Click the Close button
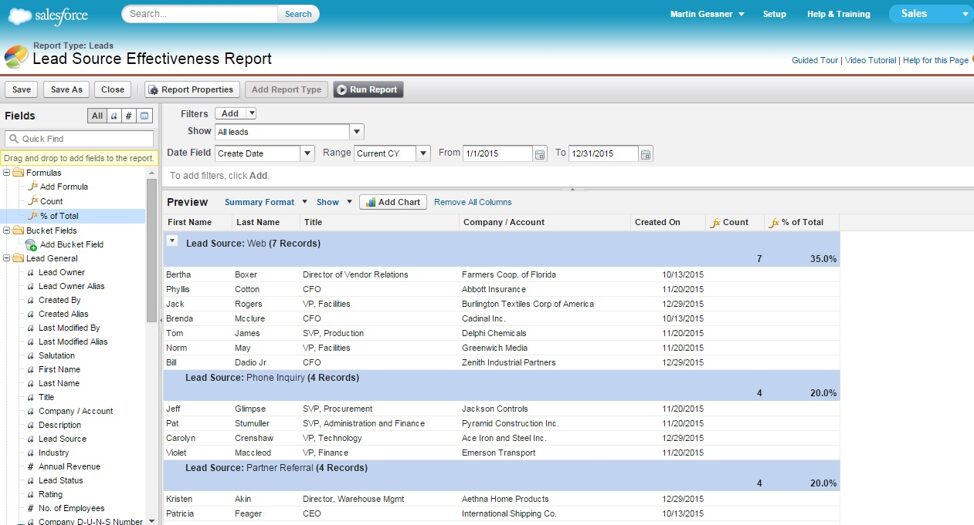This screenshot has height=525, width=974. 112,89
